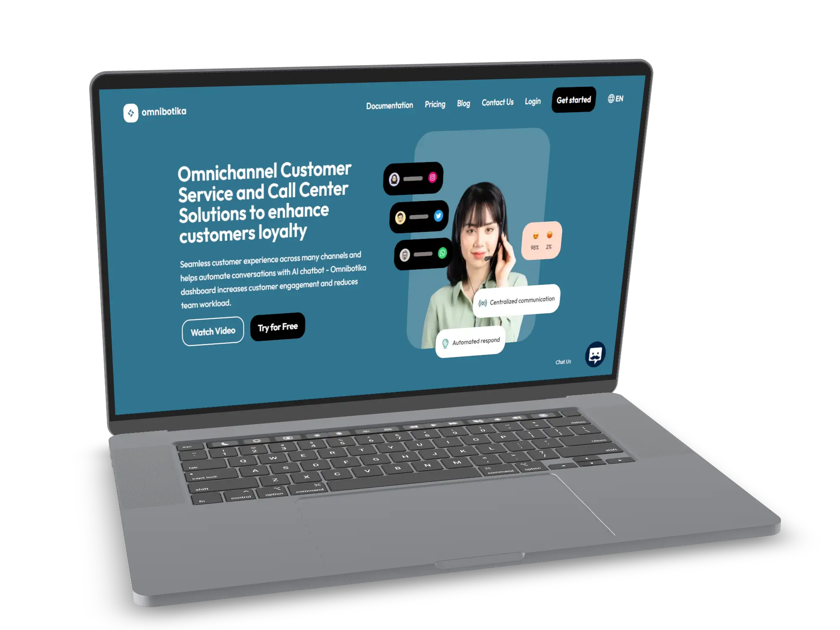Click the Chat Us messenger icon
The height and width of the screenshot is (630, 840).
[x=596, y=355]
